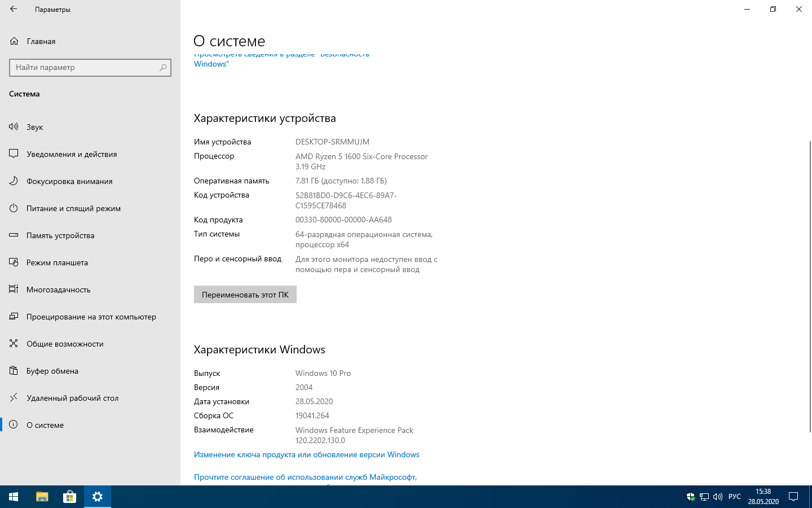
Task: Go to Главная settings home
Action: point(90,41)
